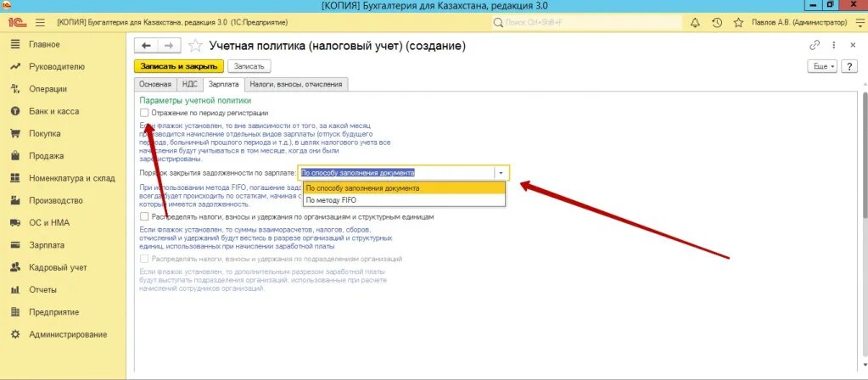Viewport: 868px width, 380px height.
Task: Open help with question mark button
Action: click(849, 66)
